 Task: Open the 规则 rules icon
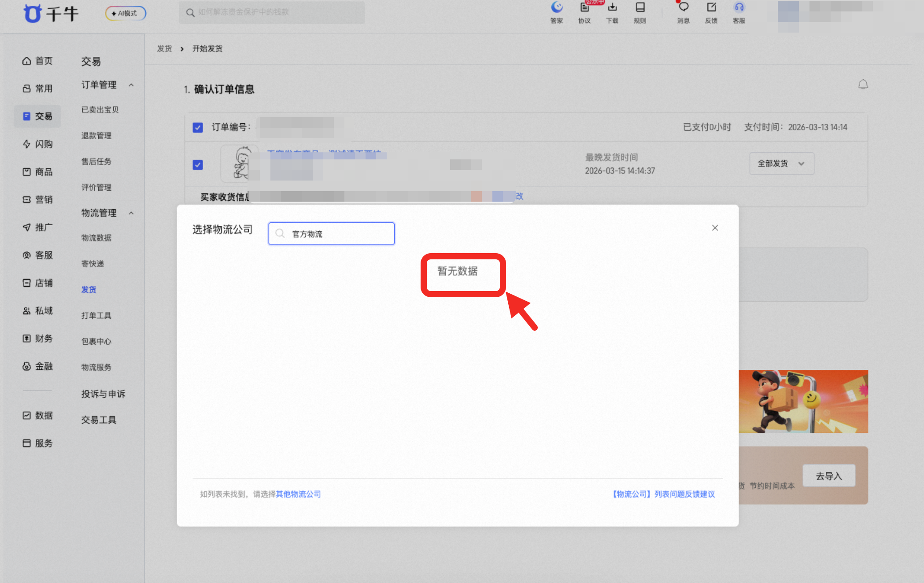coord(640,13)
